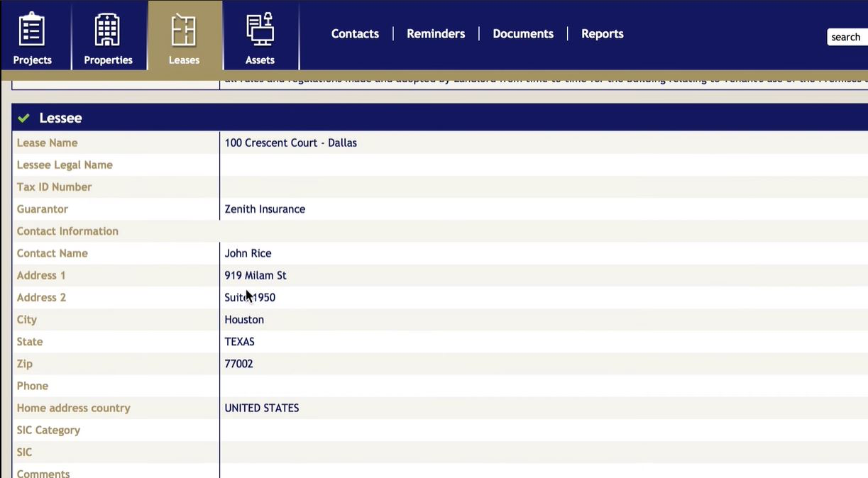The width and height of the screenshot is (868, 478).
Task: Click the Lease Name field label
Action: [48, 143]
